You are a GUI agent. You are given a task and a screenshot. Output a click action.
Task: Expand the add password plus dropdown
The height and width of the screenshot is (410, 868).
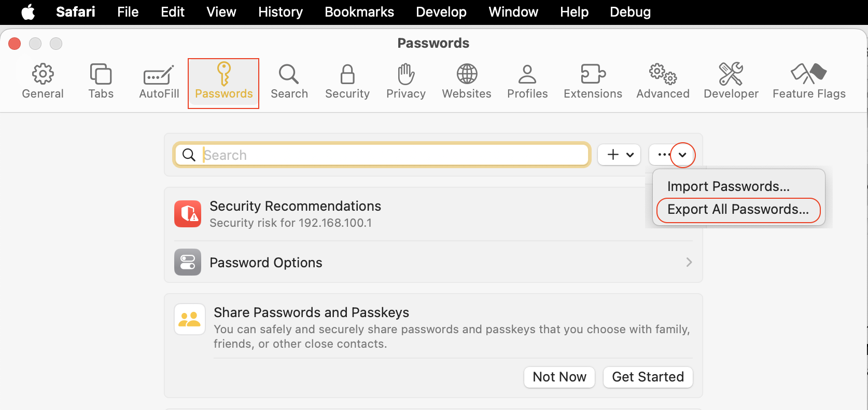click(620, 155)
